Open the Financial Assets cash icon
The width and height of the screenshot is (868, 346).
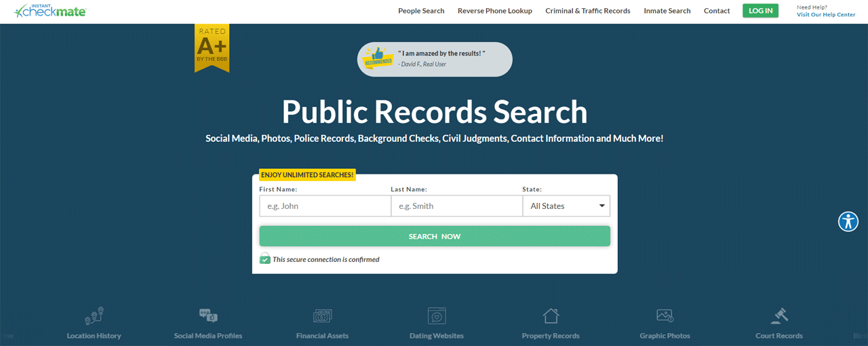coord(322,316)
